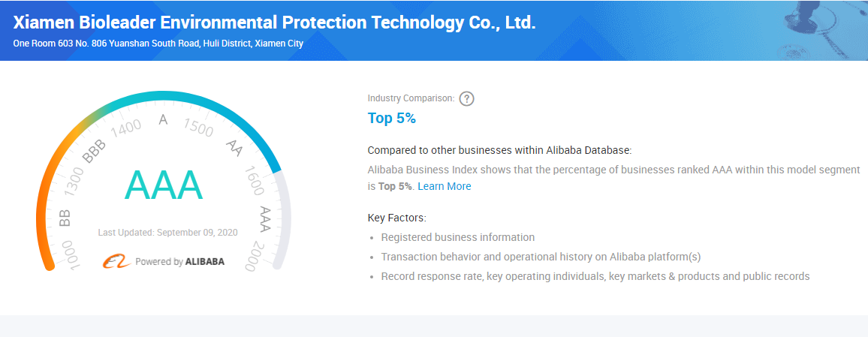Click the single A label atop the gauge
Screen dimensions: 868x337
(x=163, y=119)
